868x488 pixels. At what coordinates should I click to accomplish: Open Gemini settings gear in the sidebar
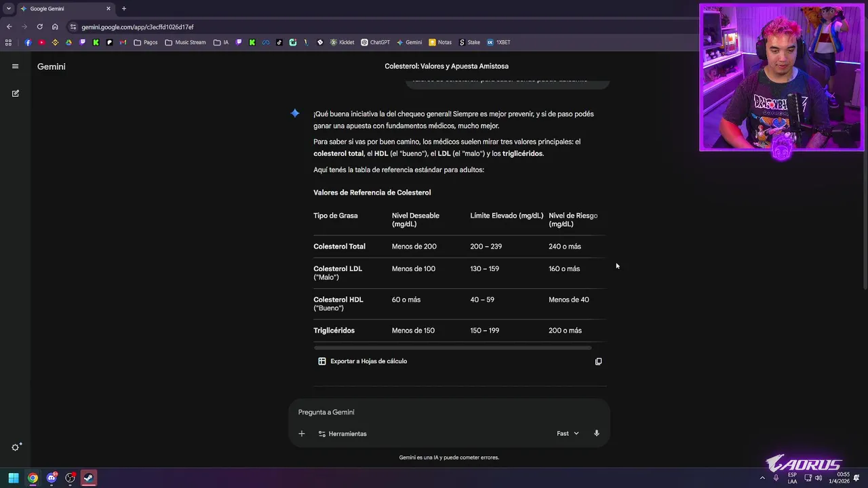coord(16,447)
